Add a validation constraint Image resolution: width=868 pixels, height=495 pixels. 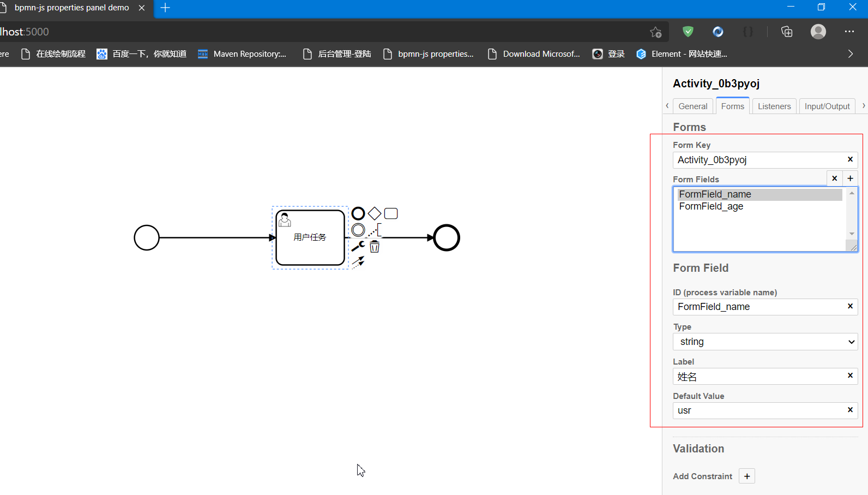pos(747,476)
